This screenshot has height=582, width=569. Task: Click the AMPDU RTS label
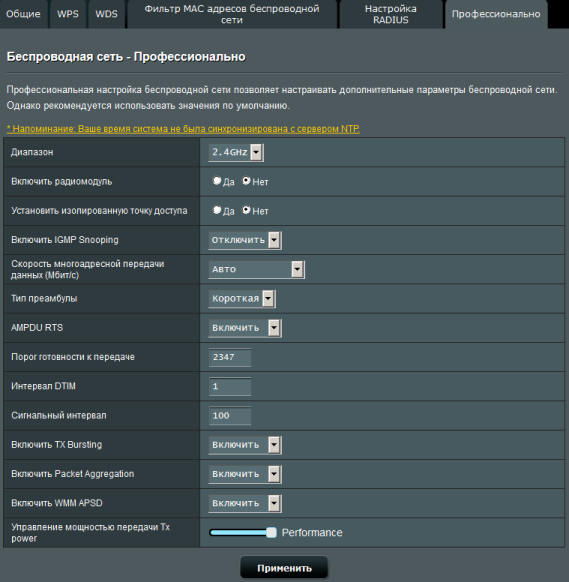tap(37, 328)
